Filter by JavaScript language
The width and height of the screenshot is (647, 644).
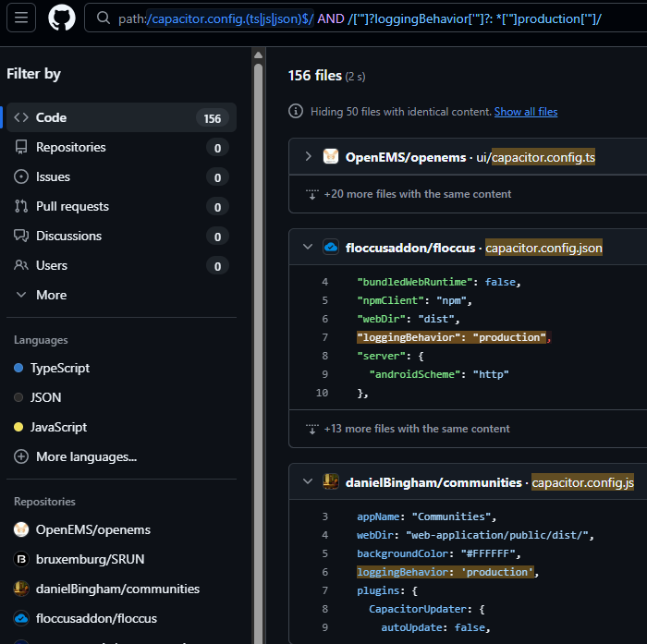pos(58,427)
